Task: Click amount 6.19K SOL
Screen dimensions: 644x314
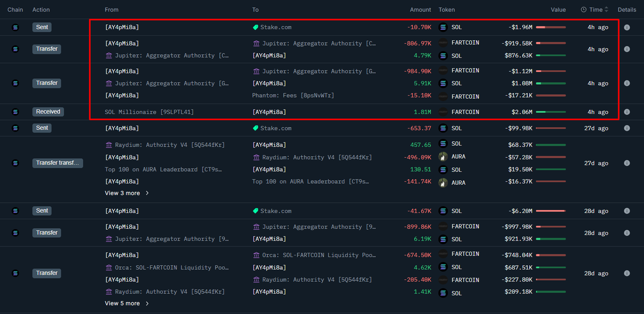Action: 422,239
